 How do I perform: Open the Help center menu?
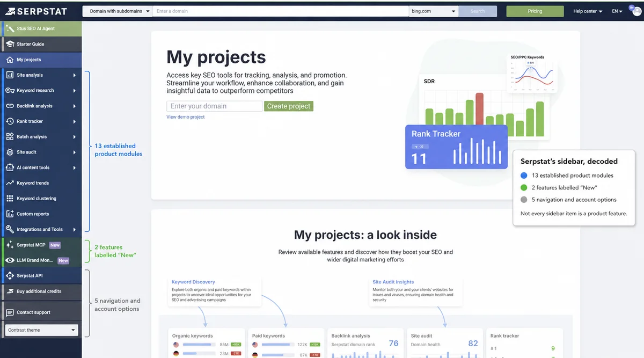coord(588,11)
